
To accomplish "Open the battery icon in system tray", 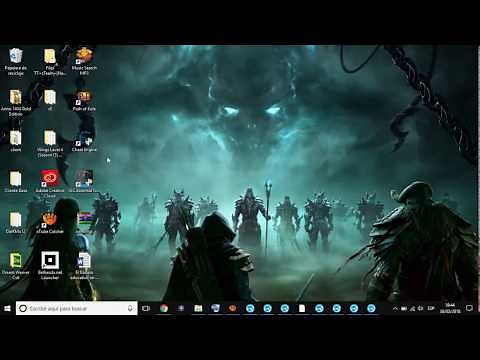I will pyautogui.click(x=404, y=309).
